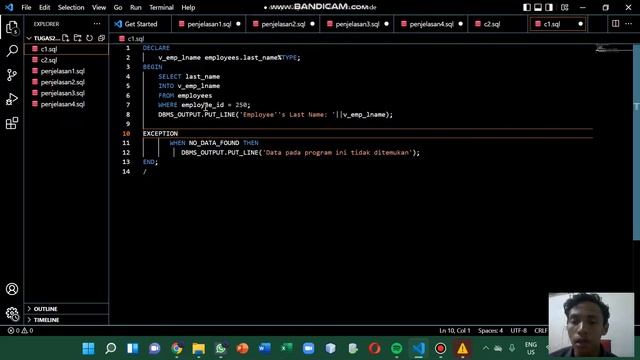The height and width of the screenshot is (360, 640).
Task: Switch to the Get Started tab
Action: (x=140, y=24)
